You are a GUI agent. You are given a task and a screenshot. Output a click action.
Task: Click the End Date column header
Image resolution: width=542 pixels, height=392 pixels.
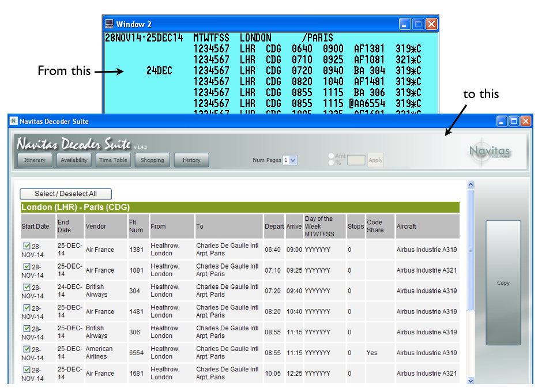70,227
